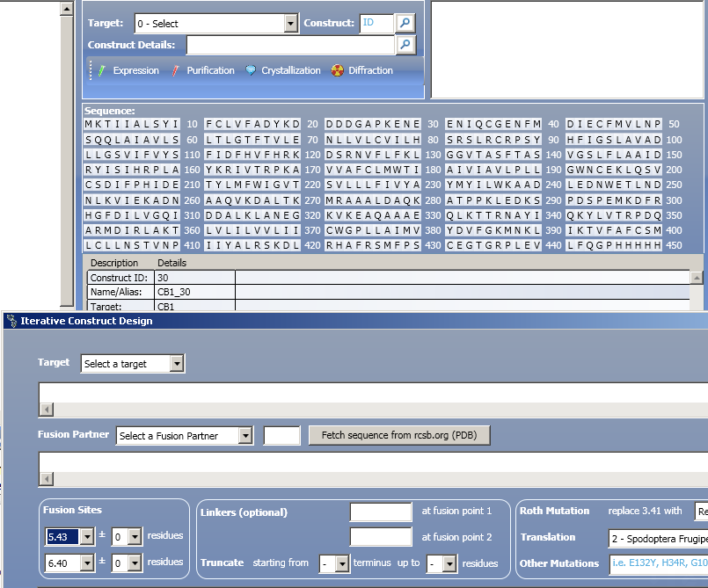Click sequence block QLKTTRNAYI
Screen dimensions: 708x588
(493, 215)
